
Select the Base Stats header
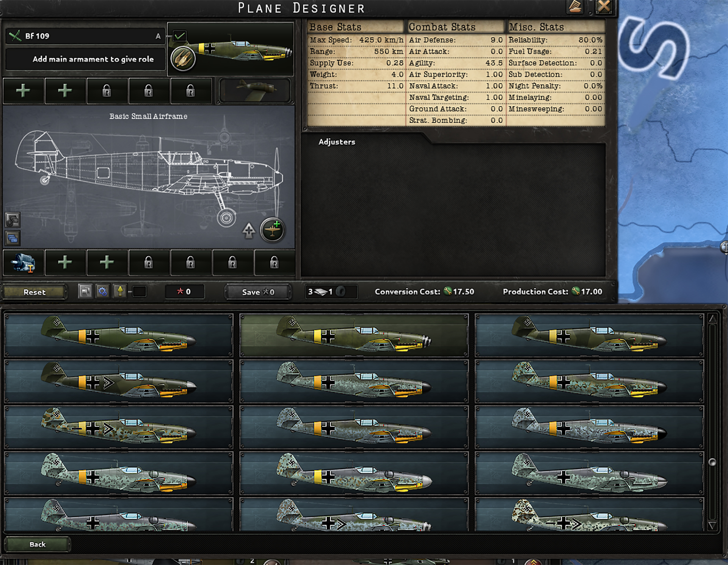pos(356,27)
